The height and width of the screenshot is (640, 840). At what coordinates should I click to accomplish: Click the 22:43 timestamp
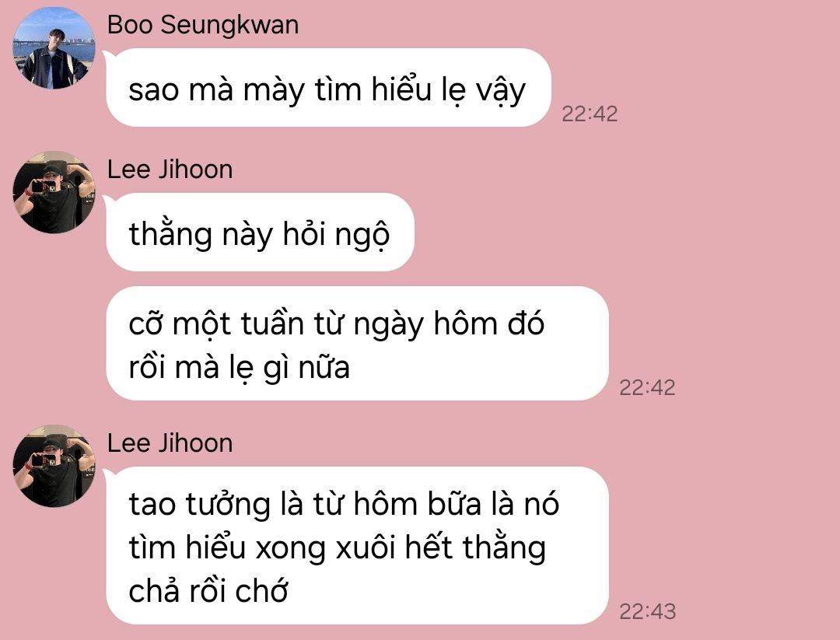[647, 611]
